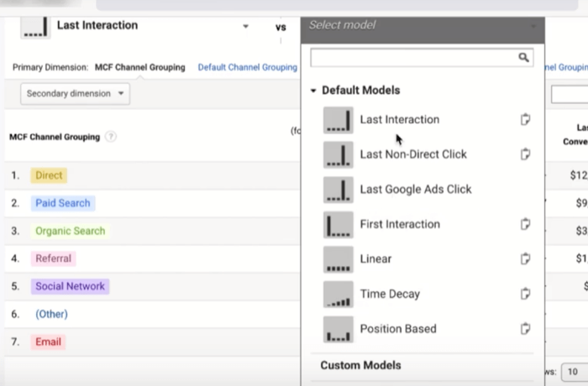Collapse the Default Models section
This screenshot has height=386, width=588.
pyautogui.click(x=313, y=91)
